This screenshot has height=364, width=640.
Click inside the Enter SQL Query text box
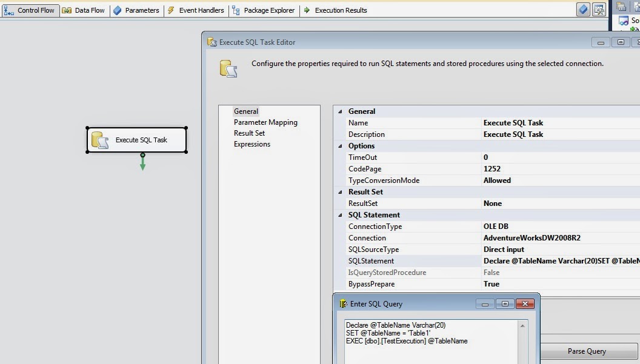coord(432,342)
